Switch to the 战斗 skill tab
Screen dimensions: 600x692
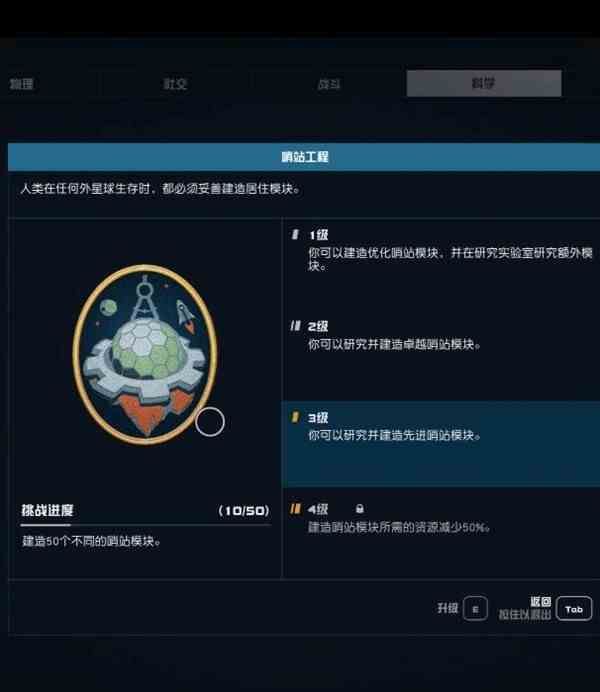click(x=329, y=83)
